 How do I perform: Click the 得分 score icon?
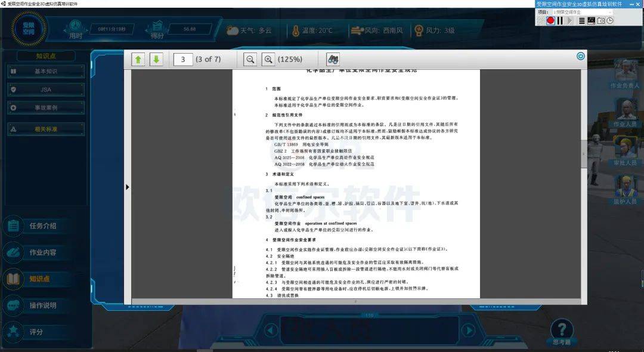pyautogui.click(x=157, y=26)
